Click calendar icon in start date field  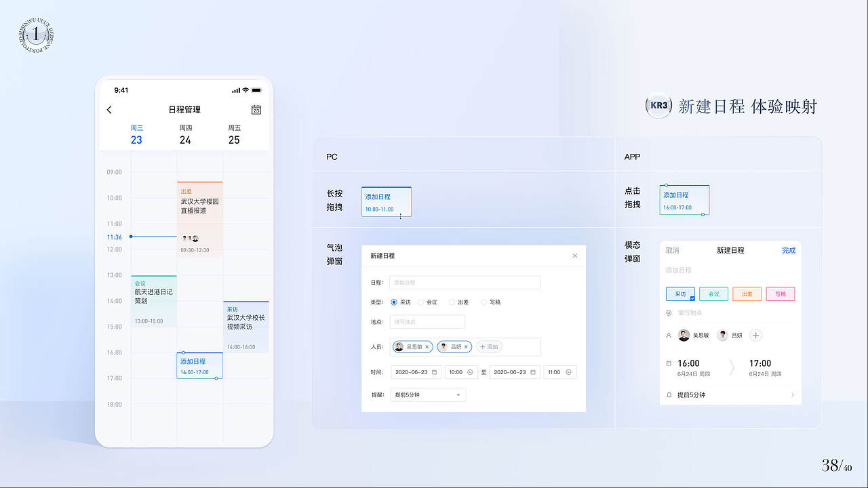tap(435, 372)
